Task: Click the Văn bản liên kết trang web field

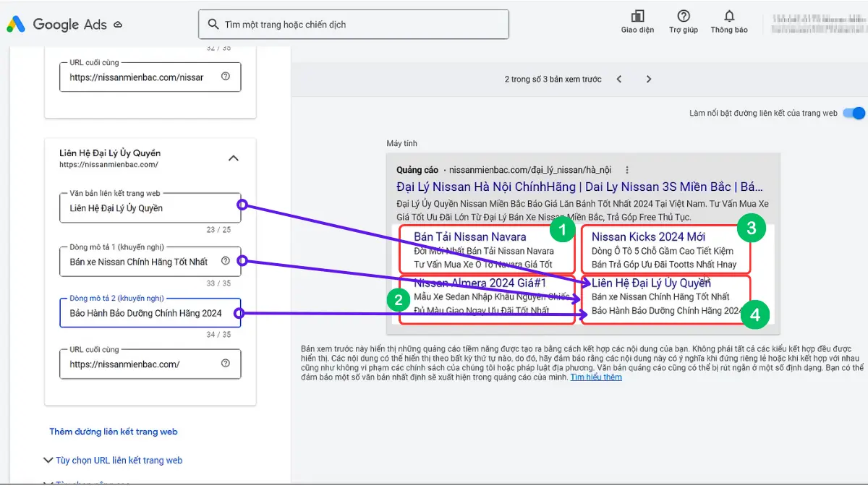Action: [145, 208]
